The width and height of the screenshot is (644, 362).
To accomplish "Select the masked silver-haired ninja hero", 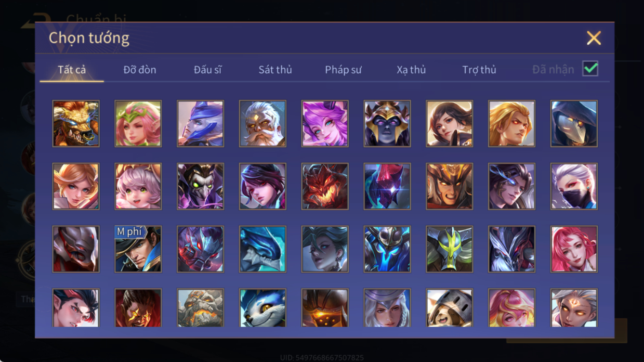I will (574, 187).
